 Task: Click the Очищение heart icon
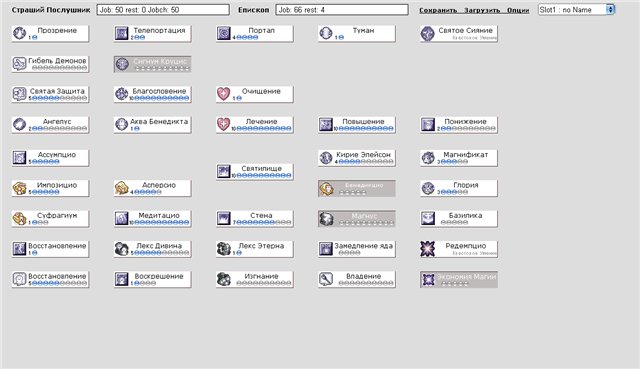(223, 94)
